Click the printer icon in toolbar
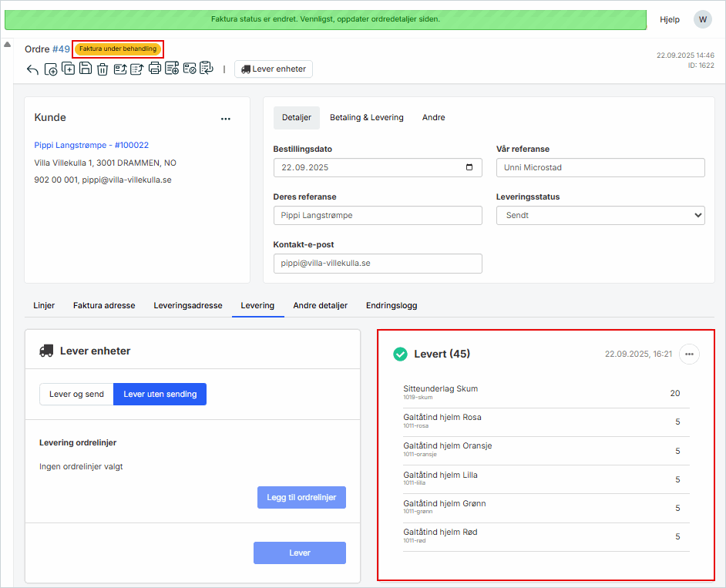The height and width of the screenshot is (588, 726). click(155, 69)
